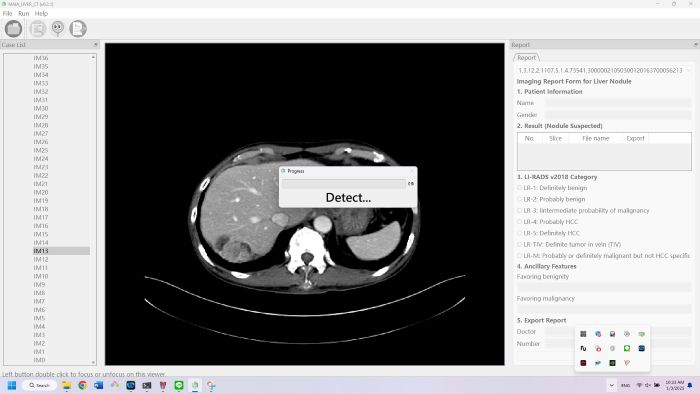Screen dimensions: 700x394
Task: Launch Google Chrome from taskbar
Action: [83, 385]
